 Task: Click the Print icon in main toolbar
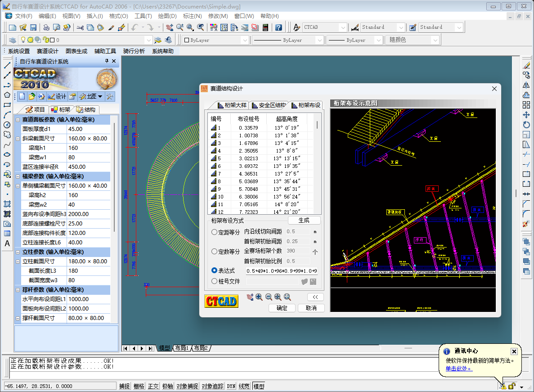47,27
